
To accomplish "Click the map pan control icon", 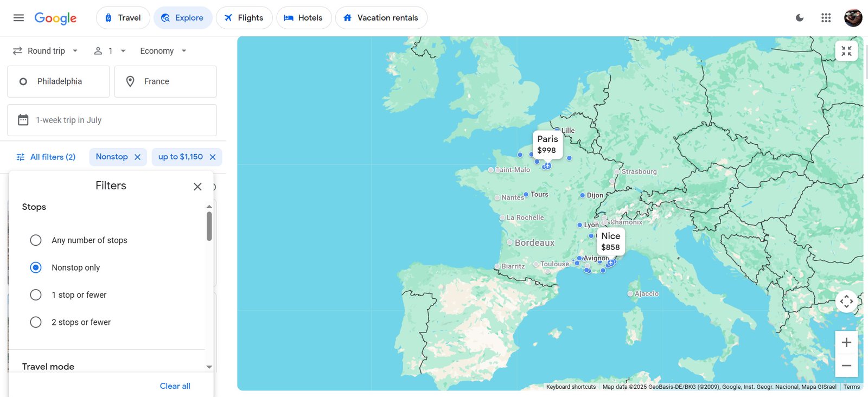I will pyautogui.click(x=846, y=302).
